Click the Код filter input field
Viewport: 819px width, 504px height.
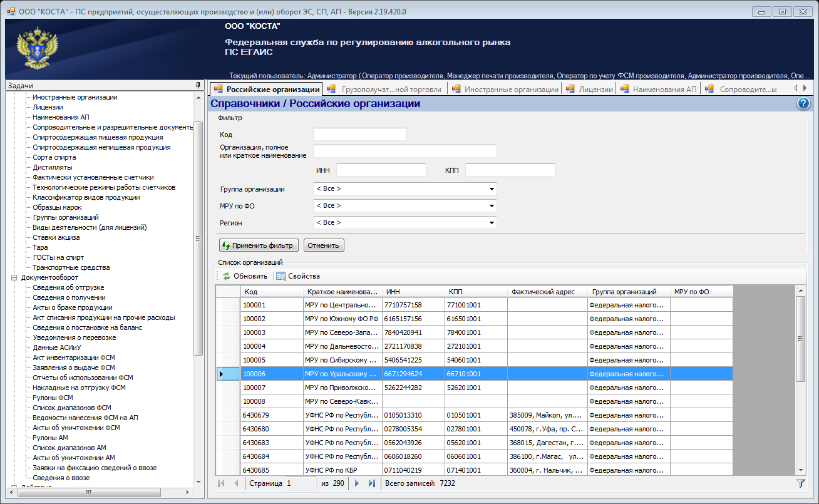360,134
